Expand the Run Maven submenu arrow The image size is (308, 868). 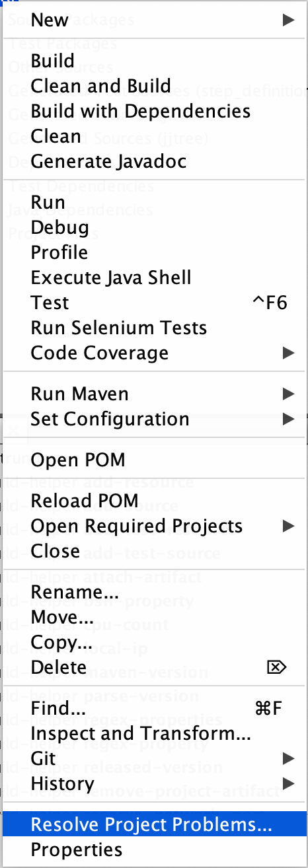click(288, 394)
